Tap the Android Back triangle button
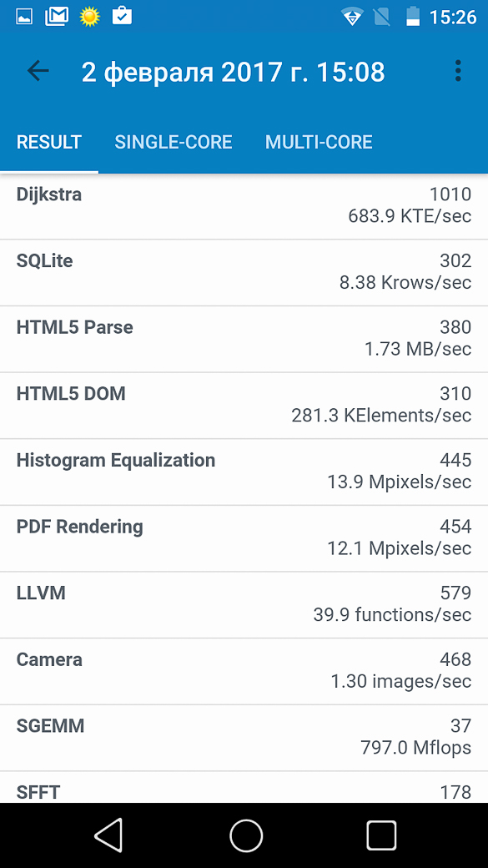 108,835
